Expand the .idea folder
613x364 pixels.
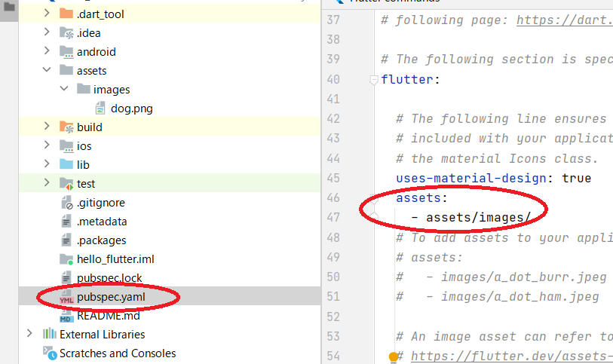point(47,32)
